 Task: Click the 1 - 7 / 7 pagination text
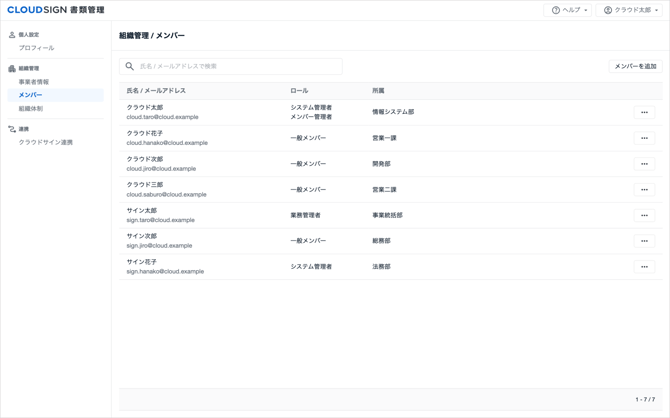click(x=645, y=399)
